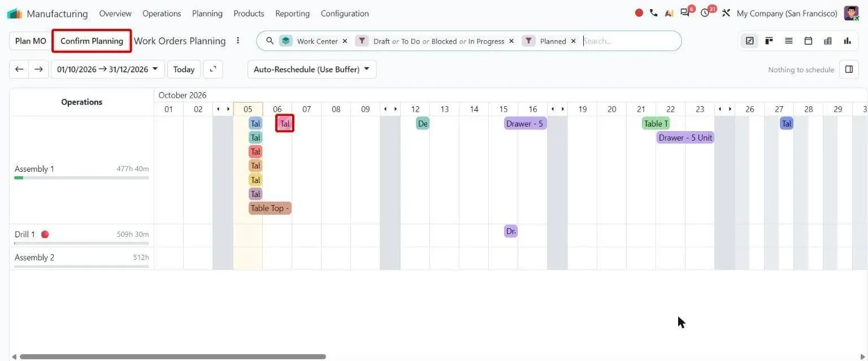Click the search magnifier icon
This screenshot has width=868, height=361.
tap(270, 41)
